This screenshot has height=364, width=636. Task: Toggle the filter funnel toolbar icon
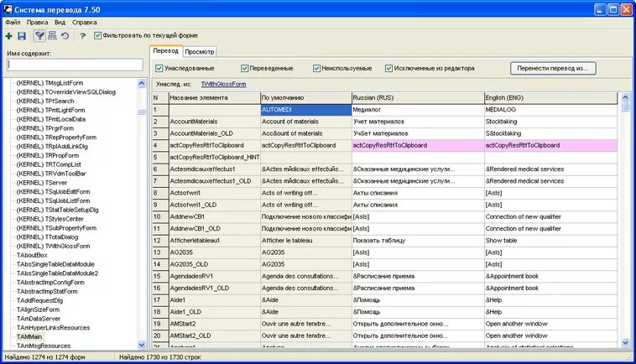click(x=39, y=36)
